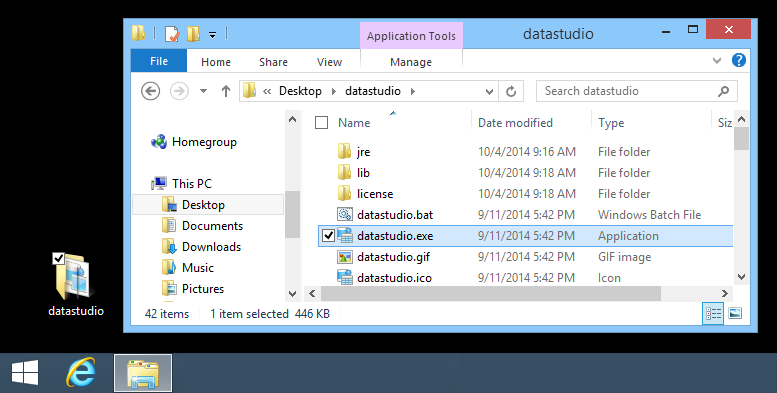Viewport: 777px width, 393px height.
Task: Toggle the datastudio desktop folder checkbox
Action: pos(58,258)
